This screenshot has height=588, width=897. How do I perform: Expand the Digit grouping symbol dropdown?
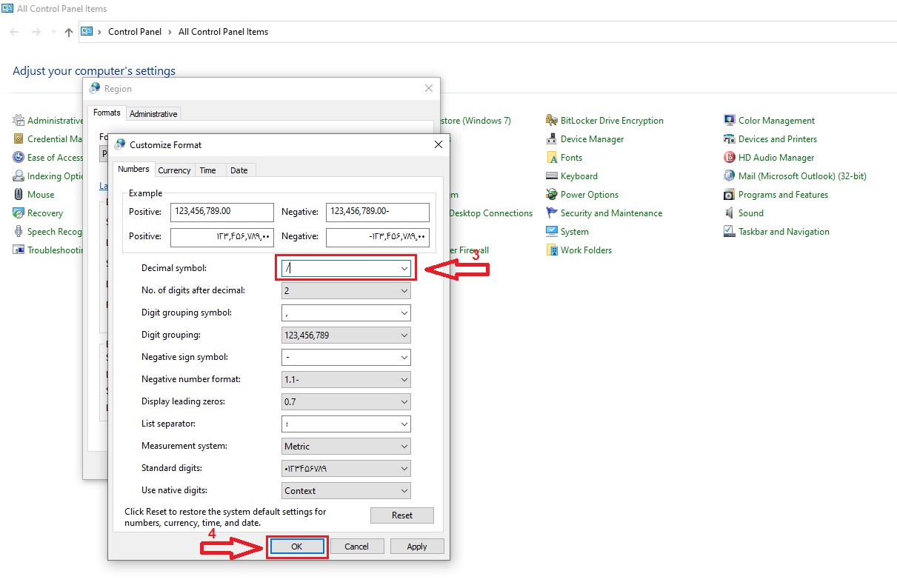point(404,313)
